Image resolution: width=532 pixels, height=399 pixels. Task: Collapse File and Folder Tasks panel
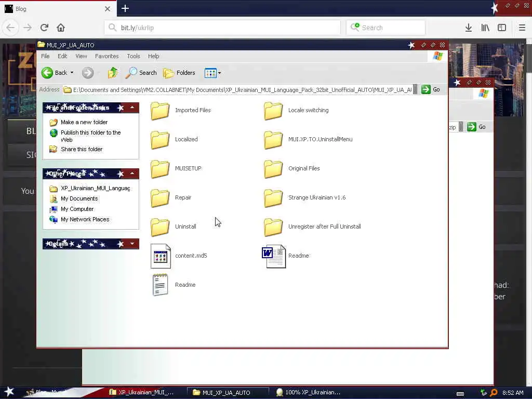pos(132,108)
